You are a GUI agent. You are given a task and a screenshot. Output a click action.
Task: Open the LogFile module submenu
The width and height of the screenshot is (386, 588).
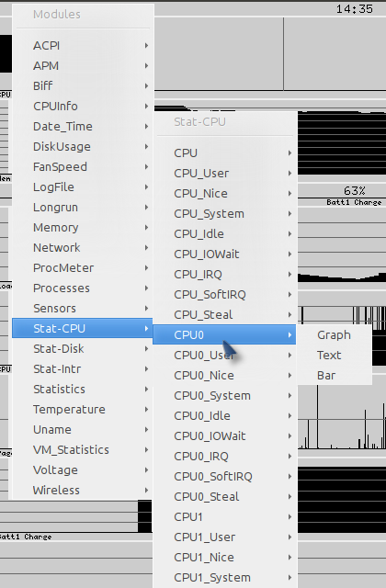pos(83,187)
